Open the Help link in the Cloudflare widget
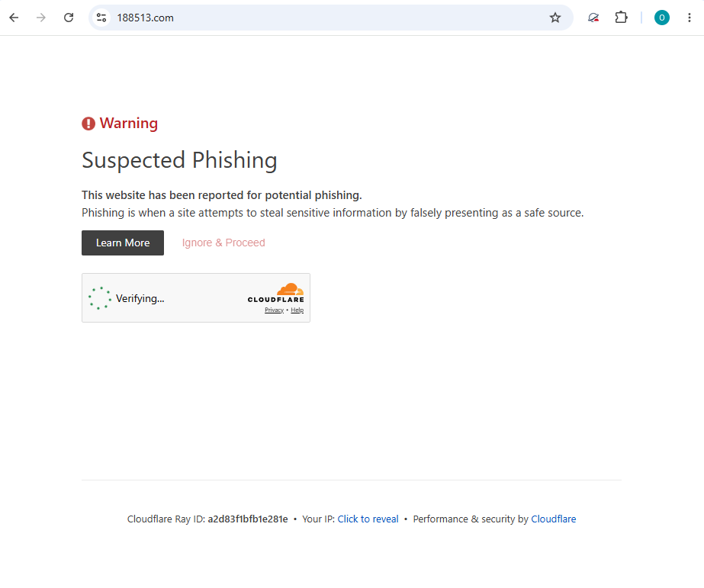The image size is (704, 588). click(297, 310)
